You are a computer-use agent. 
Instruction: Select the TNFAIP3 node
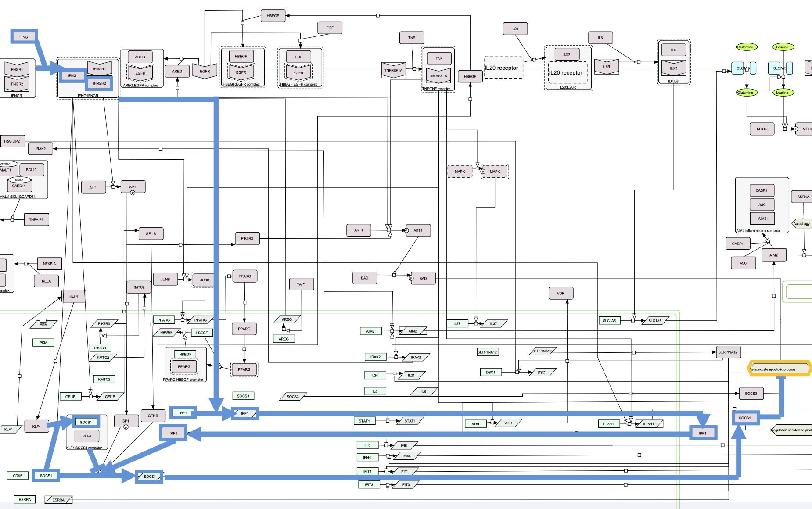click(x=36, y=219)
